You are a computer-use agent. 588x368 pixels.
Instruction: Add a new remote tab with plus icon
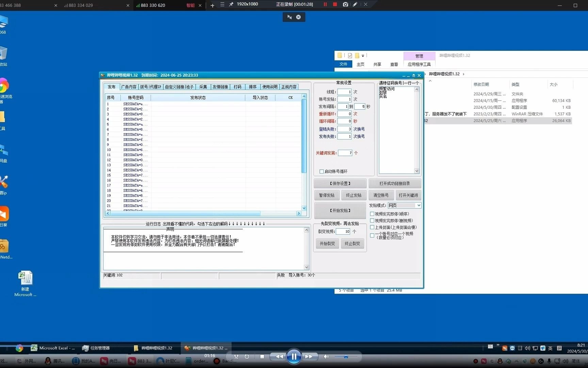[212, 5]
